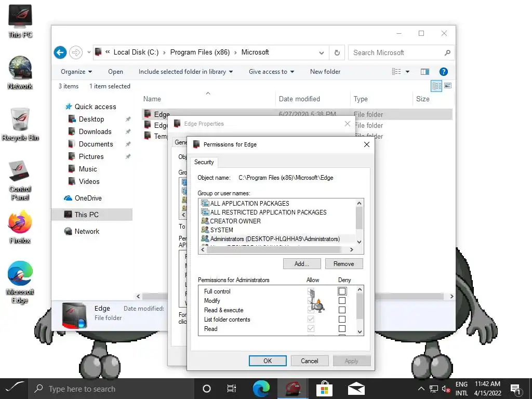Open Network desktop shortcut
Image resolution: width=532 pixels, height=399 pixels.
(20, 73)
